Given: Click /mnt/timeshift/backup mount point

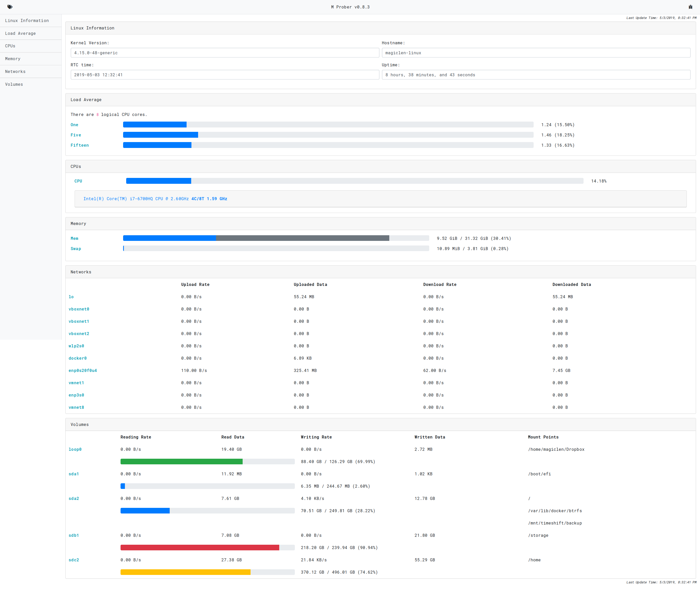Looking at the screenshot, I should point(555,523).
